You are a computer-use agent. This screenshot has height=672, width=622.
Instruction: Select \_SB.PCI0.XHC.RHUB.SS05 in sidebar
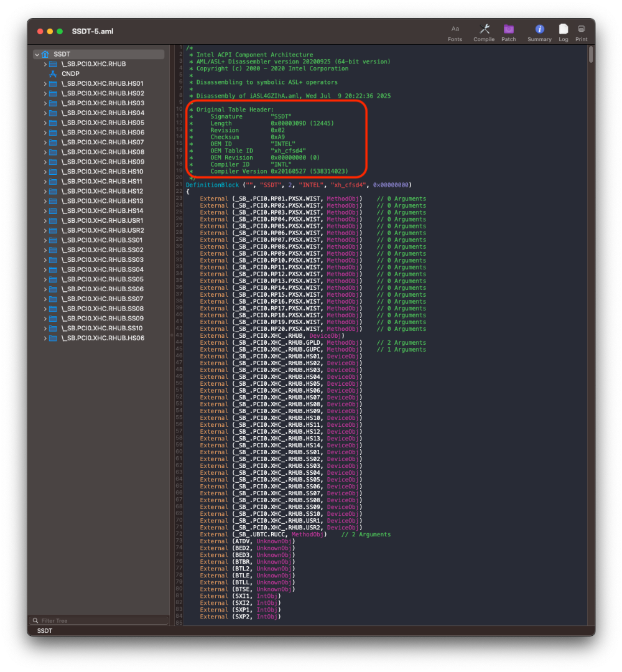pyautogui.click(x=103, y=279)
